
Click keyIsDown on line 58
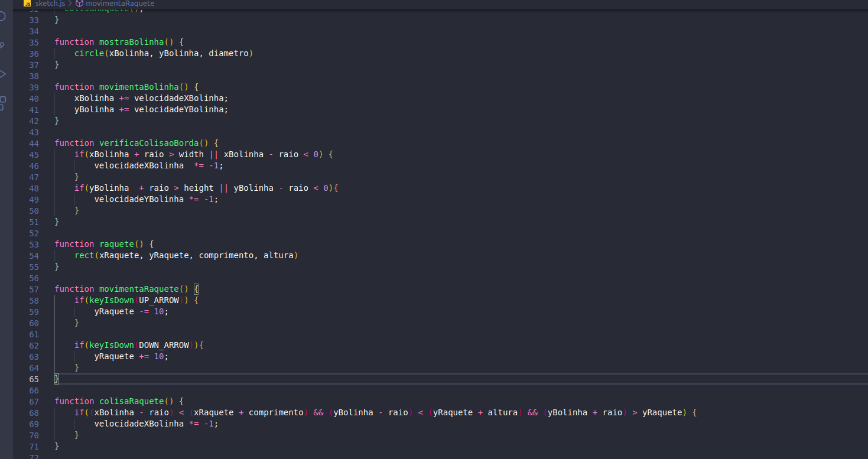click(112, 300)
